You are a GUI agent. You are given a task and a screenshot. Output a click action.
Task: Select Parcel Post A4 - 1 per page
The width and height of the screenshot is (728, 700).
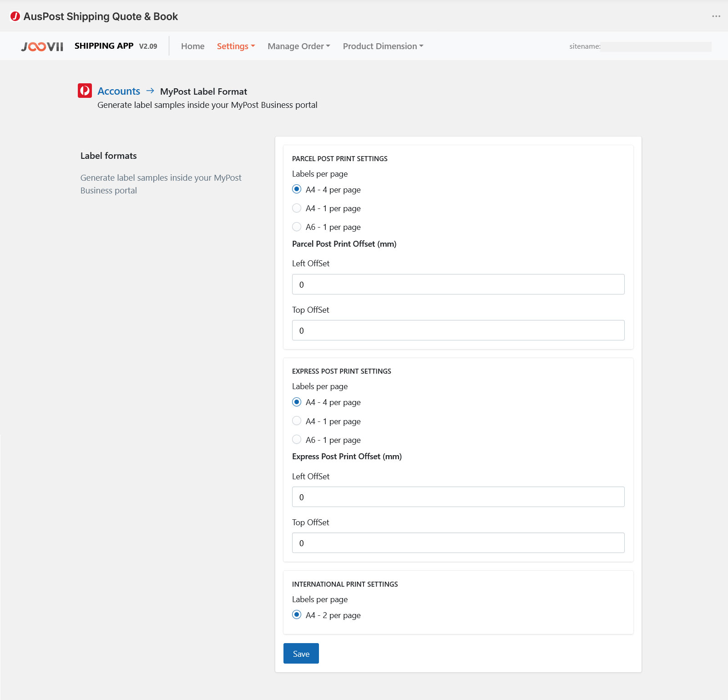(297, 208)
